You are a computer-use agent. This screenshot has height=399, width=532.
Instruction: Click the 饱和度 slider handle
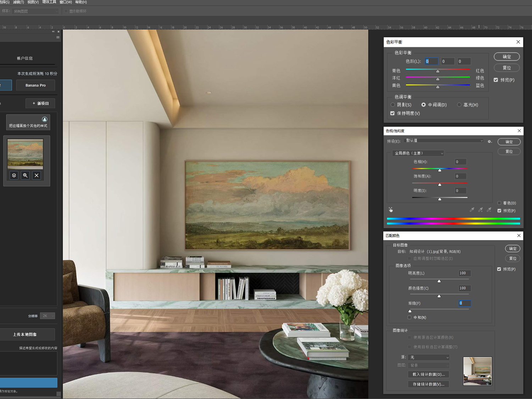pos(440,185)
